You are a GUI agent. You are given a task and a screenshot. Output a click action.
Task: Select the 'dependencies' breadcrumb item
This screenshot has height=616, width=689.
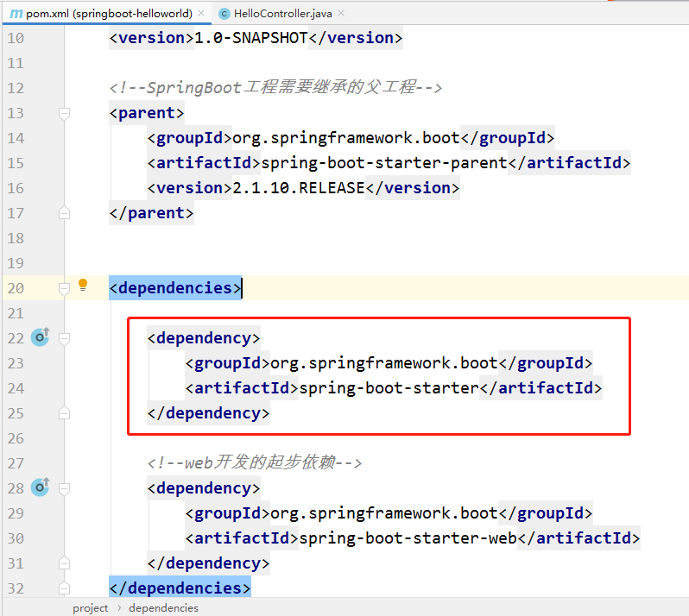point(163,608)
